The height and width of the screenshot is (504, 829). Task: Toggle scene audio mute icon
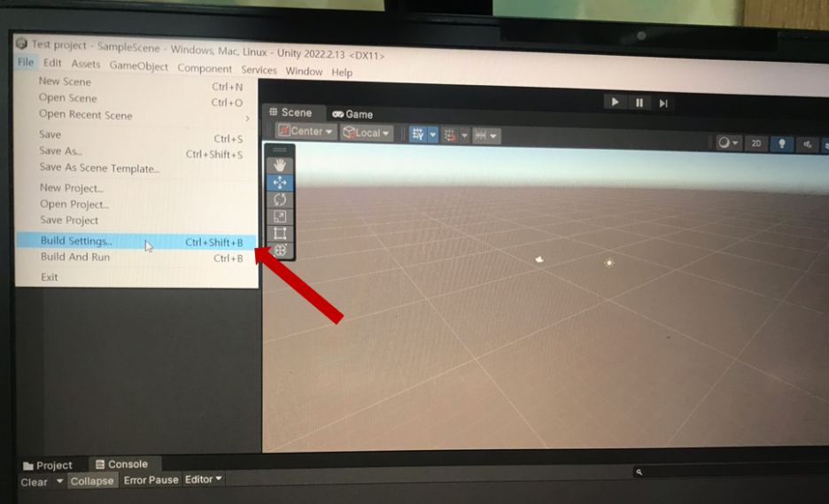[807, 144]
